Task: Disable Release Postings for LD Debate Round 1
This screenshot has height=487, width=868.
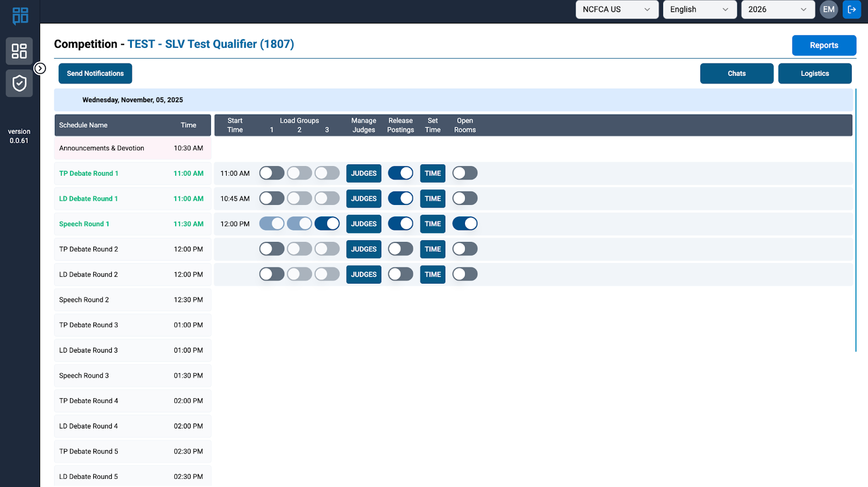Action: click(x=400, y=198)
